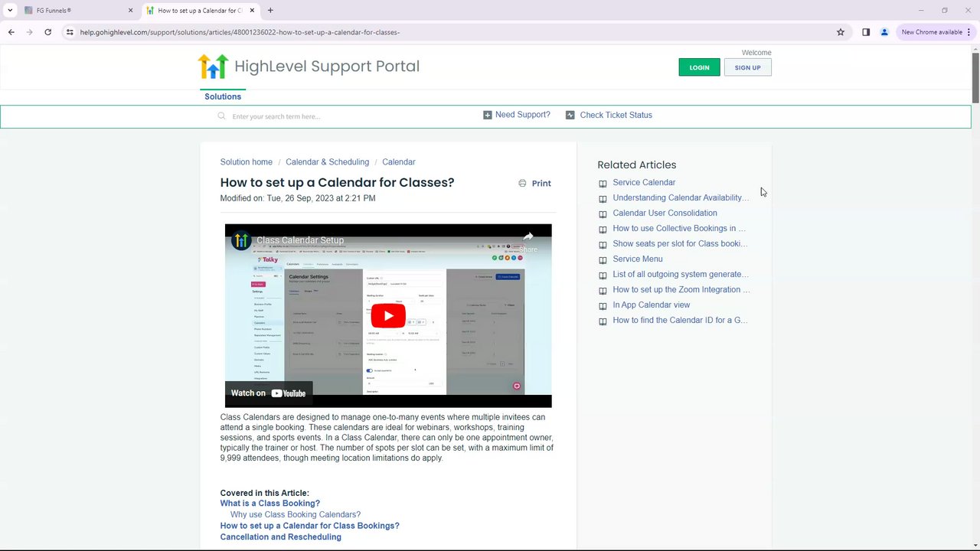The image size is (980, 551).
Task: Open How to use Collective Bookings article
Action: pos(679,229)
